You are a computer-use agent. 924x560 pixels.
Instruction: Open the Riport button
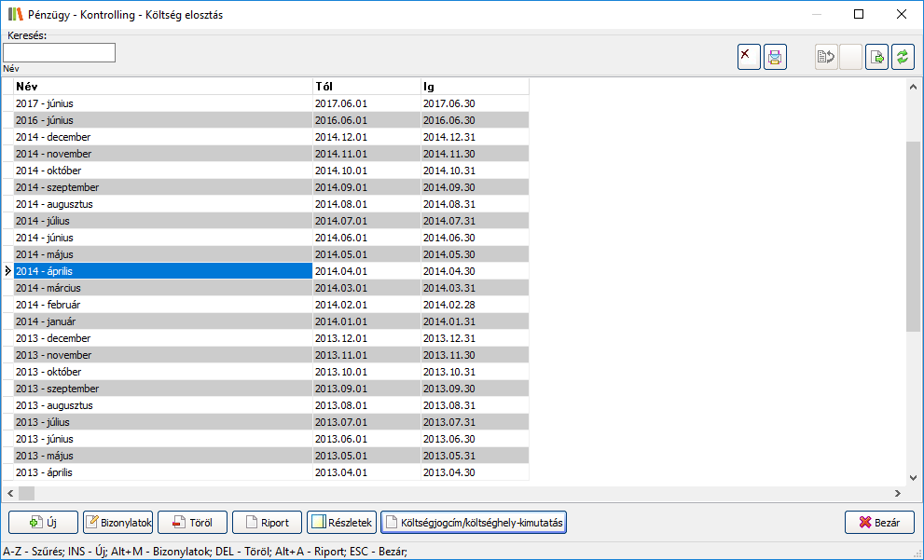coord(267,523)
